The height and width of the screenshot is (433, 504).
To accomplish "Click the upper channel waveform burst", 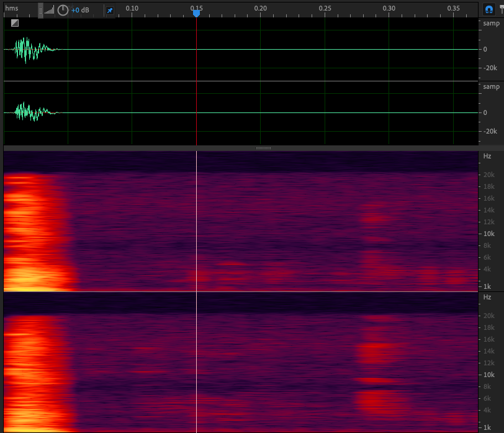I will tap(28, 49).
